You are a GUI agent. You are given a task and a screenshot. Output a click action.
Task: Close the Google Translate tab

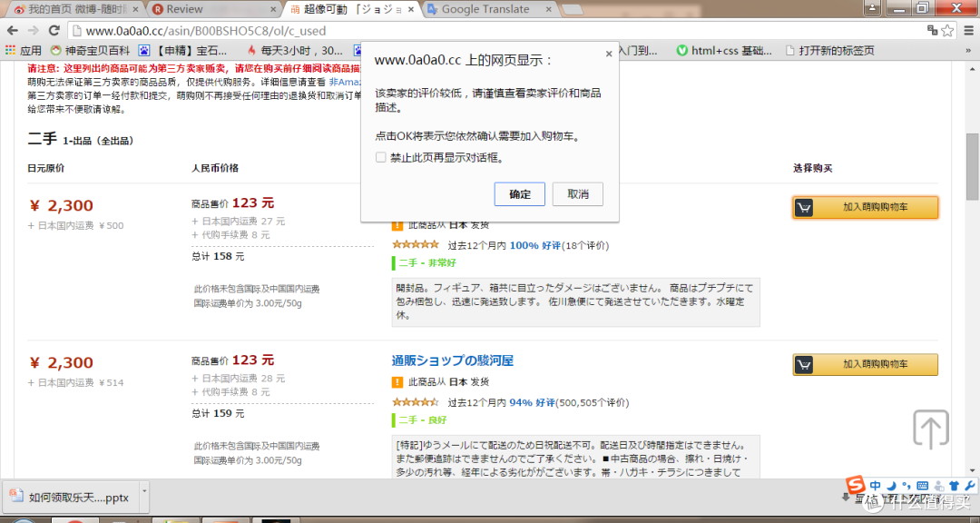[548, 9]
